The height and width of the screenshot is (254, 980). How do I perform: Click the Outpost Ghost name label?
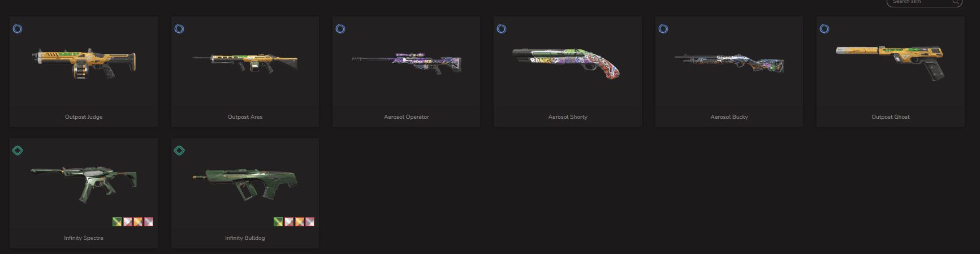pyautogui.click(x=891, y=117)
